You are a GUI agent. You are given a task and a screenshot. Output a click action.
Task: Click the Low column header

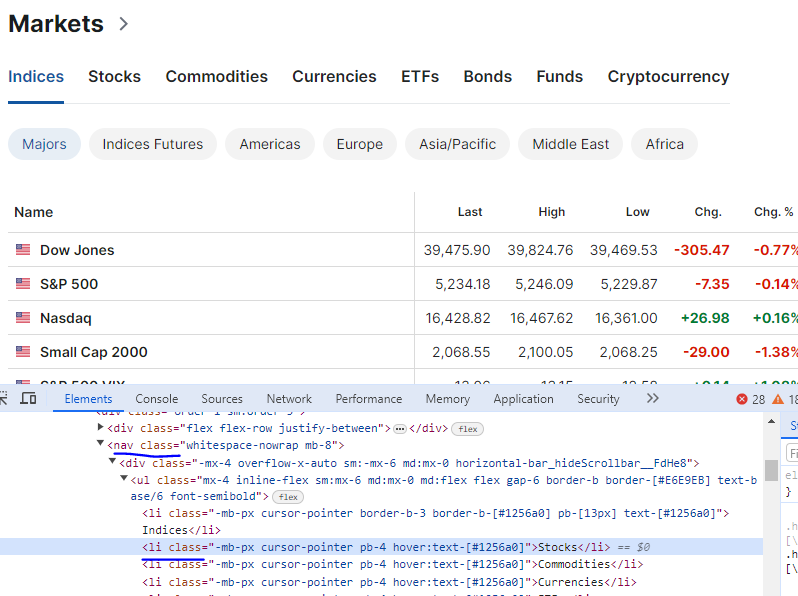638,212
